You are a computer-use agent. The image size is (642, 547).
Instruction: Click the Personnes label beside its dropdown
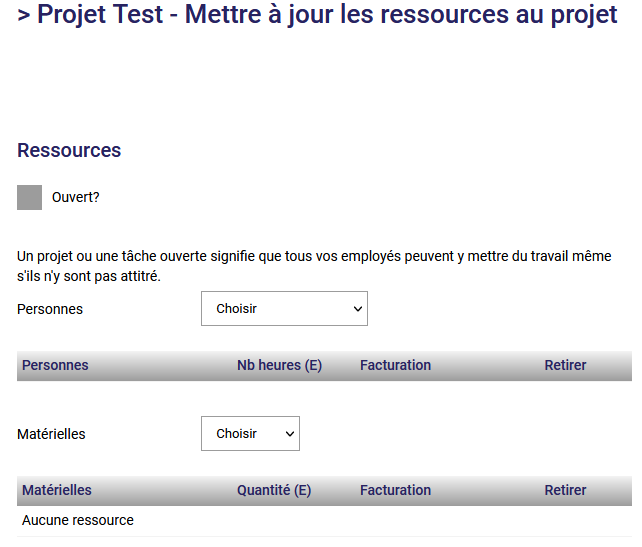[x=50, y=309]
